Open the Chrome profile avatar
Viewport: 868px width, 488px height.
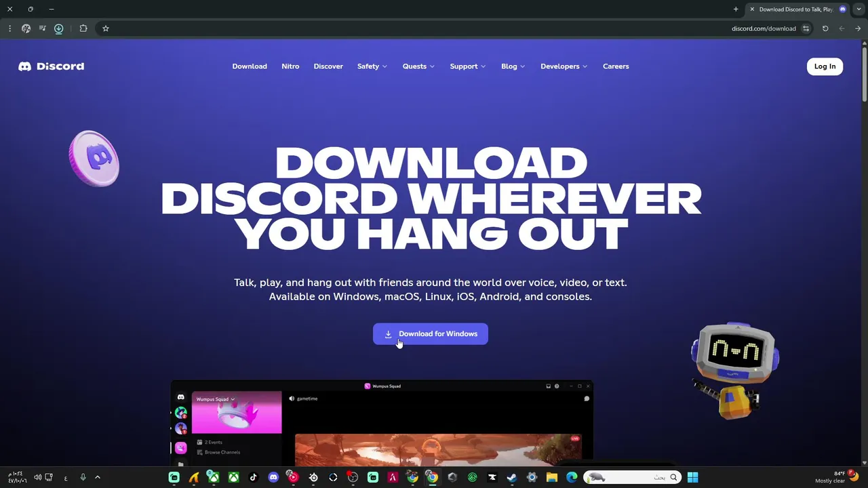coord(26,28)
